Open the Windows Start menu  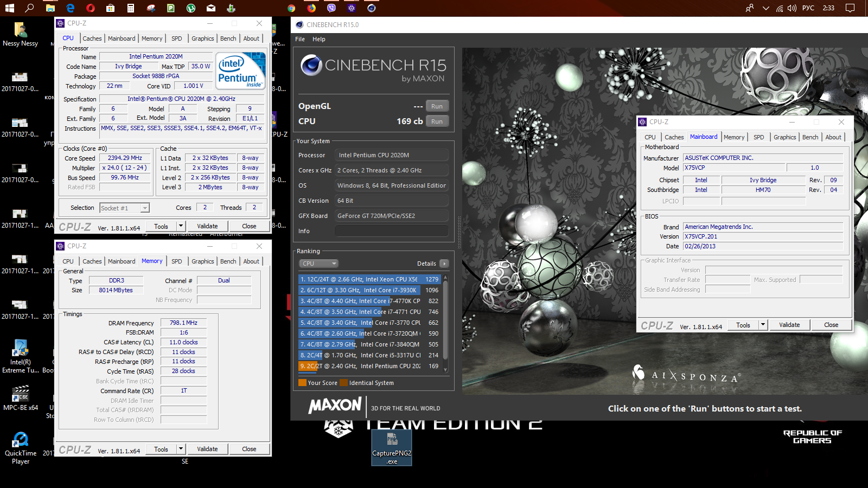click(9, 8)
